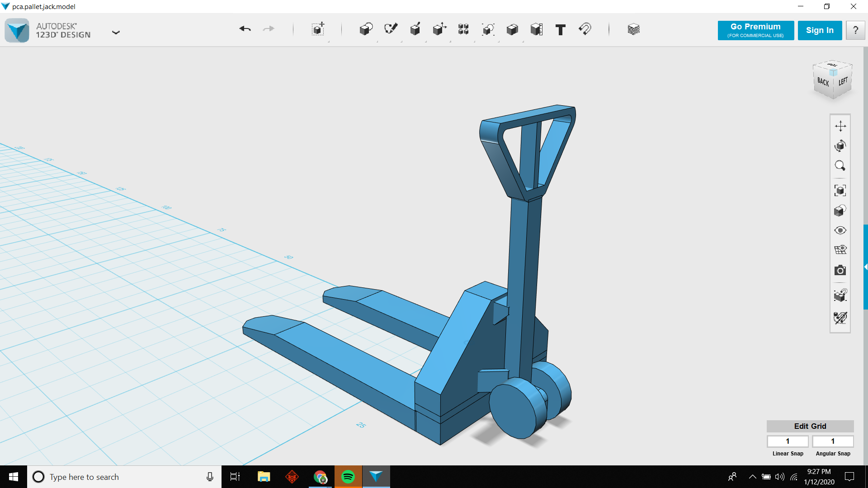Viewport: 868px width, 488px height.
Task: Open the Pattern tool
Action: [463, 29]
